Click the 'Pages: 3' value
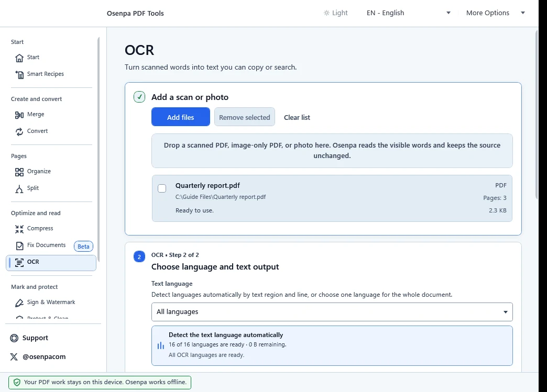The width and height of the screenshot is (547, 392). [495, 198]
